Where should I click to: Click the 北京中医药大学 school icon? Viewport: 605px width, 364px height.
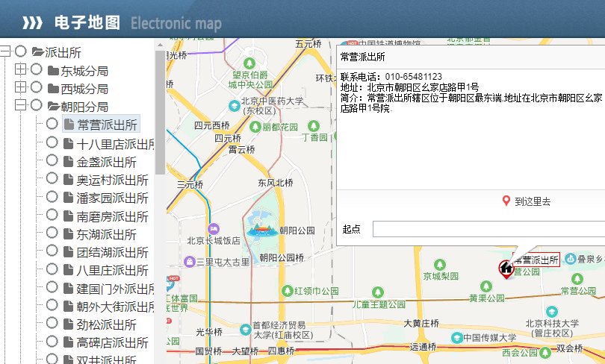tap(235, 105)
